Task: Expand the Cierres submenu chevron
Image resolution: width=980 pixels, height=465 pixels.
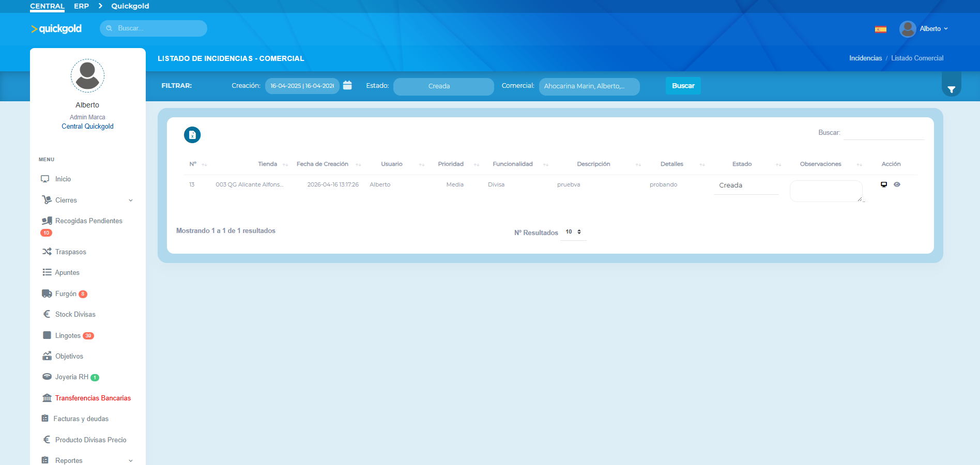Action: coord(131,200)
